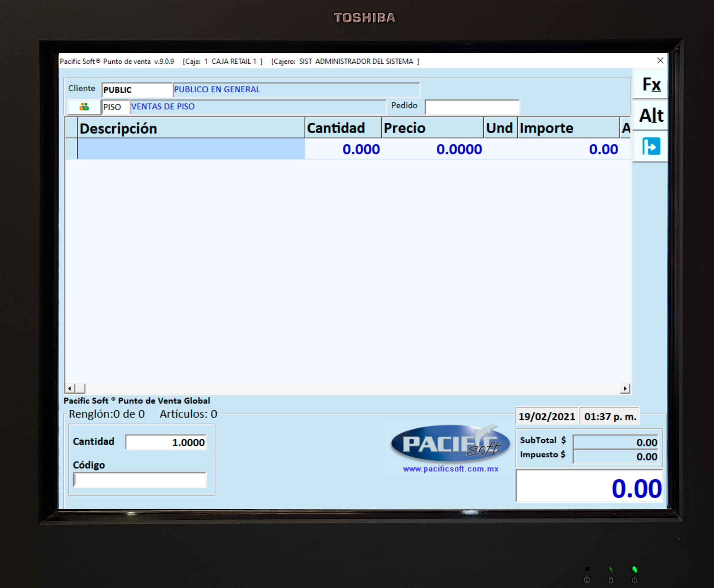The height and width of the screenshot is (588, 714).
Task: Click the green salespeople icon button
Action: [84, 107]
